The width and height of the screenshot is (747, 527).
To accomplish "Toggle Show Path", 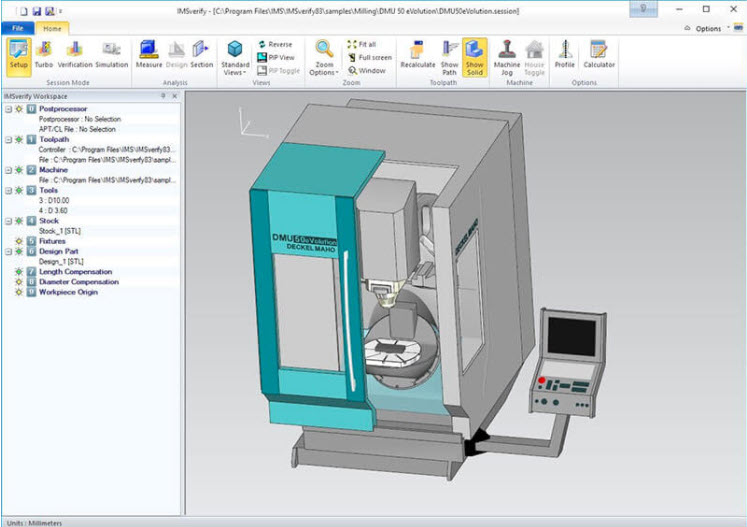I will [449, 58].
